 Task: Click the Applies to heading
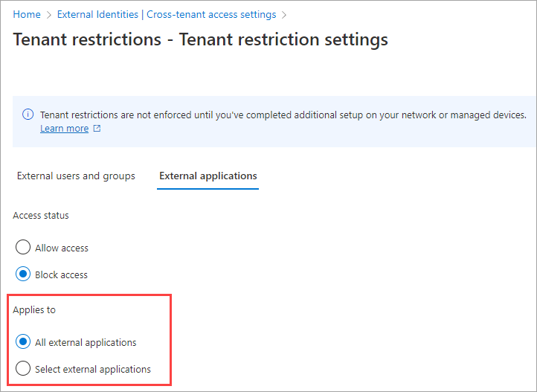coord(34,309)
